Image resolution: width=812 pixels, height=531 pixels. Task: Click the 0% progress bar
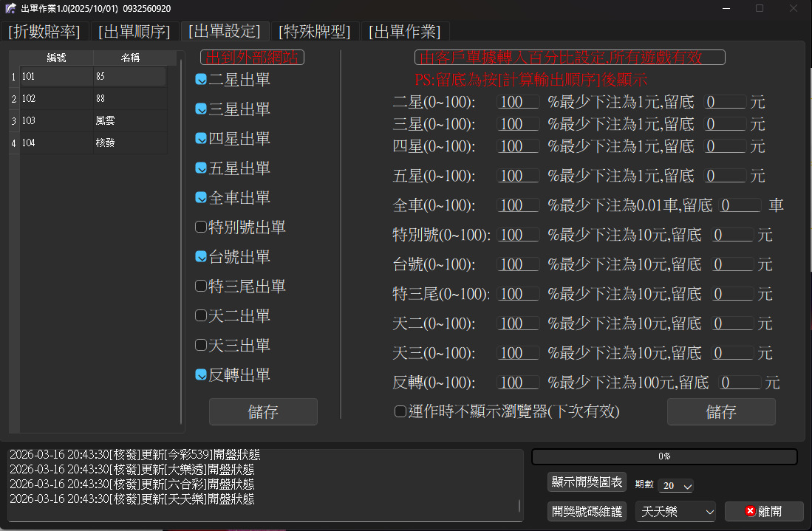click(663, 456)
